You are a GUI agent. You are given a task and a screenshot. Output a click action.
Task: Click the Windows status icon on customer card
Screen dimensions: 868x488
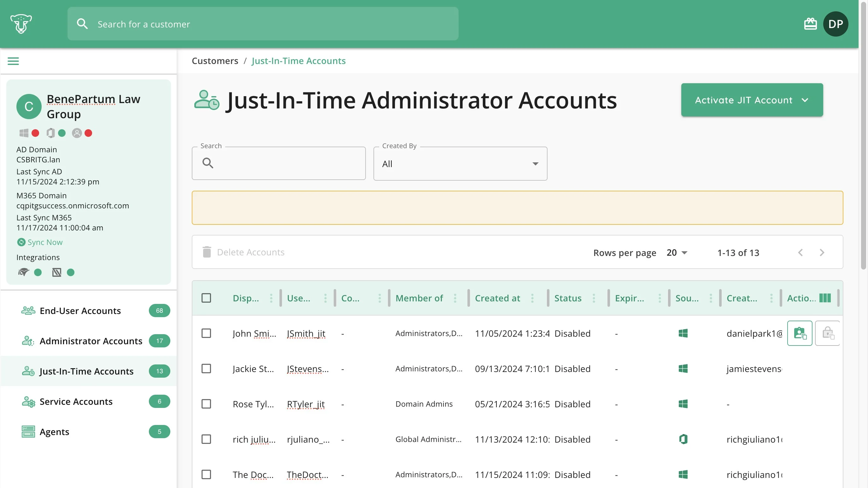pyautogui.click(x=24, y=133)
